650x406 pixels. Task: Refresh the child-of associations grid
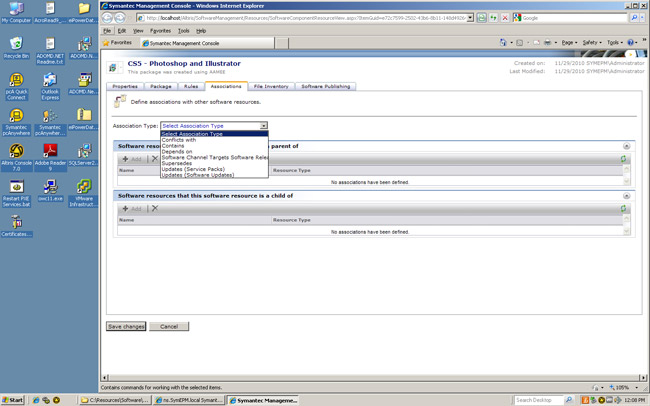[623, 208]
